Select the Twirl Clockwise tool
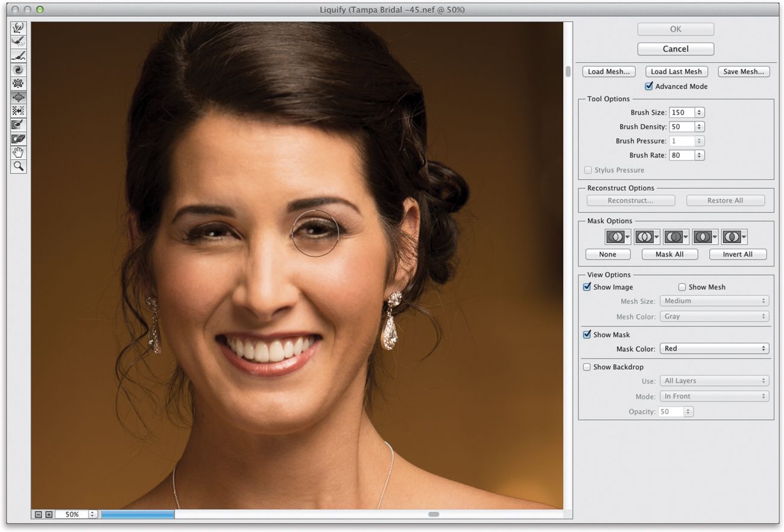The height and width of the screenshot is (532, 784). (19, 69)
